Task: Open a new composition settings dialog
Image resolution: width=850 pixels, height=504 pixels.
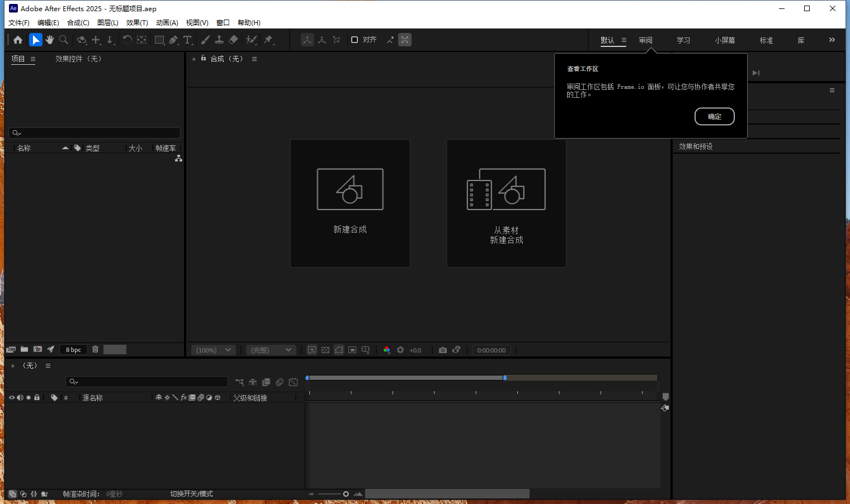Action: tap(350, 203)
